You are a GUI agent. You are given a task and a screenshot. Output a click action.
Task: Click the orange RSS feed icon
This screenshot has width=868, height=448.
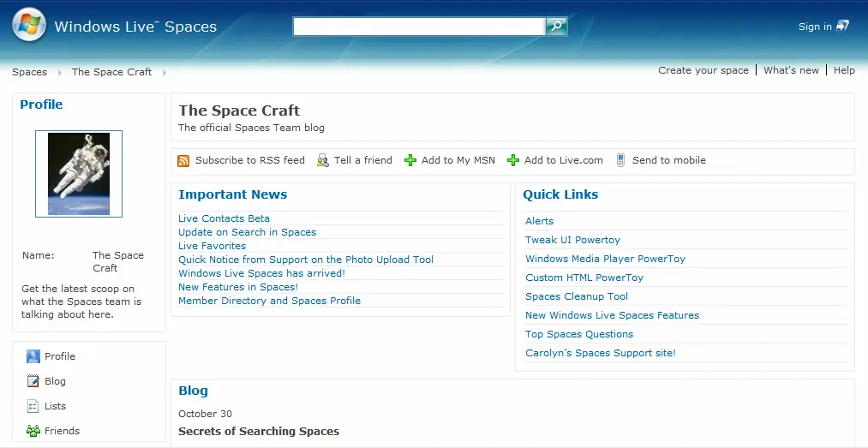click(x=183, y=160)
